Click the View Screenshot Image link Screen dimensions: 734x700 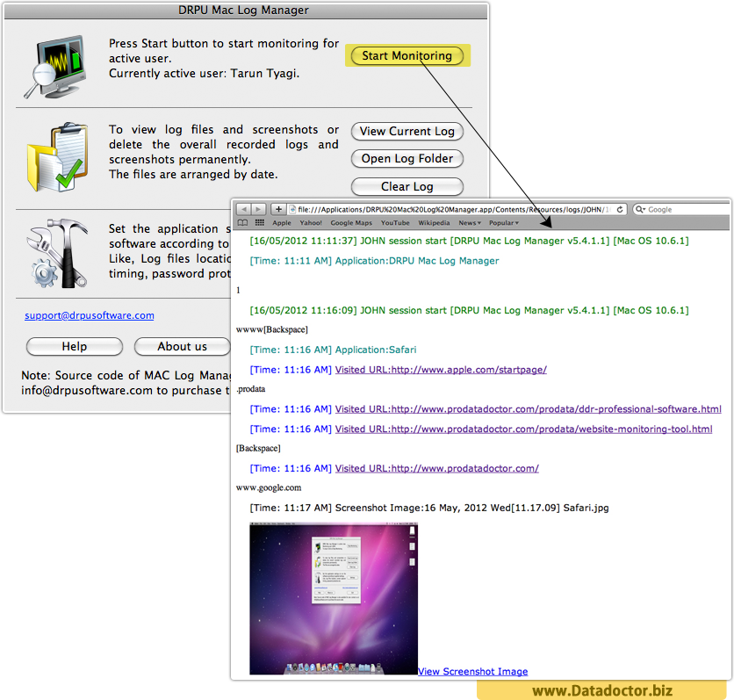tap(472, 671)
